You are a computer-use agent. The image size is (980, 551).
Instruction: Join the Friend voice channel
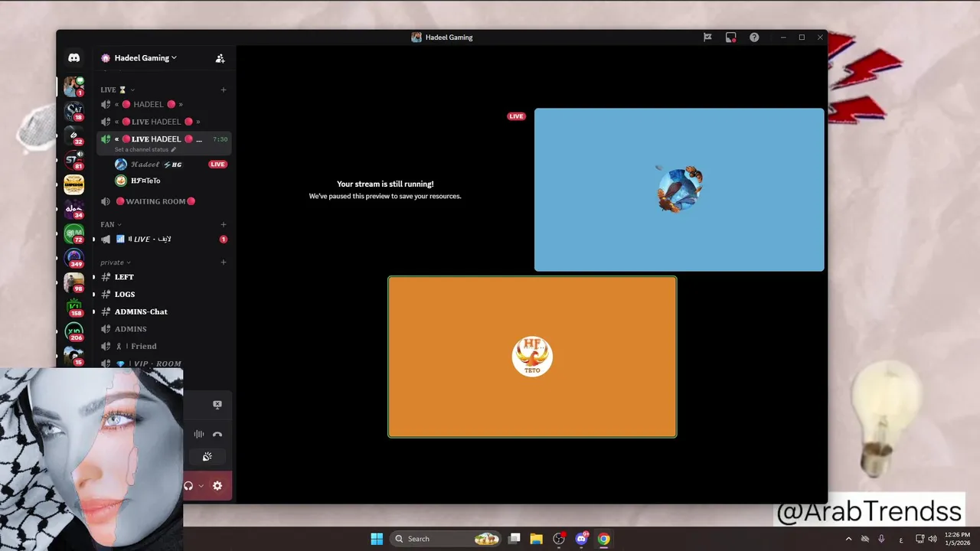[x=164, y=346]
